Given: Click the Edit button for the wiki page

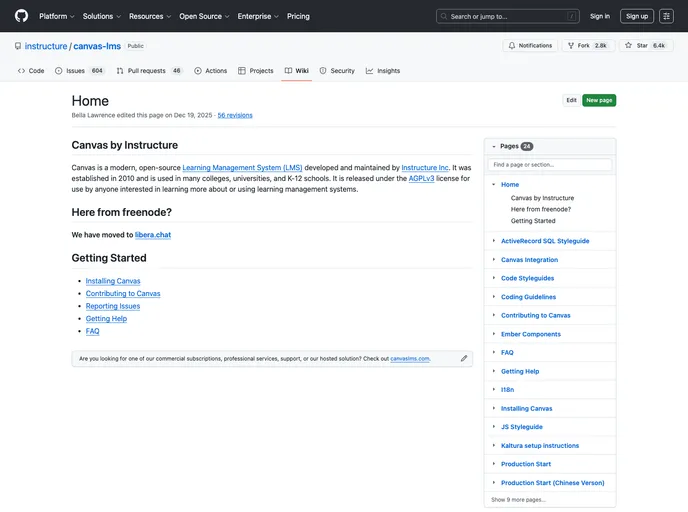Looking at the screenshot, I should pyautogui.click(x=571, y=100).
